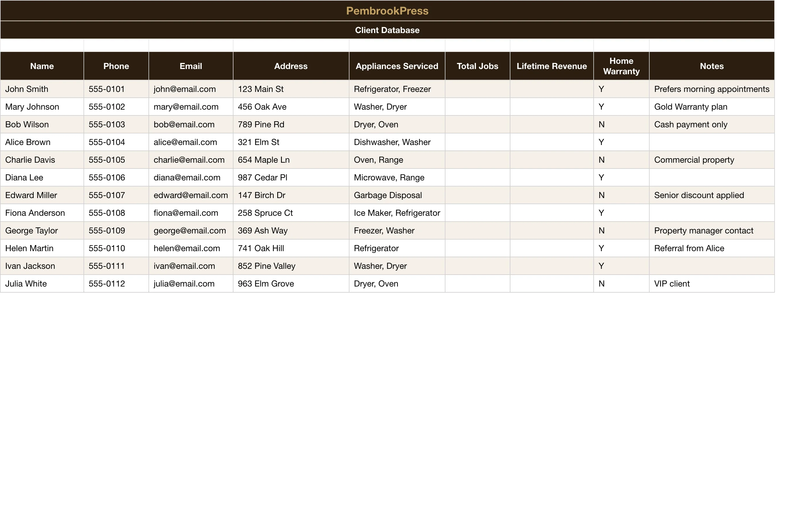Select the Commercial property note
Screen dimensions: 812x522
[712, 160]
